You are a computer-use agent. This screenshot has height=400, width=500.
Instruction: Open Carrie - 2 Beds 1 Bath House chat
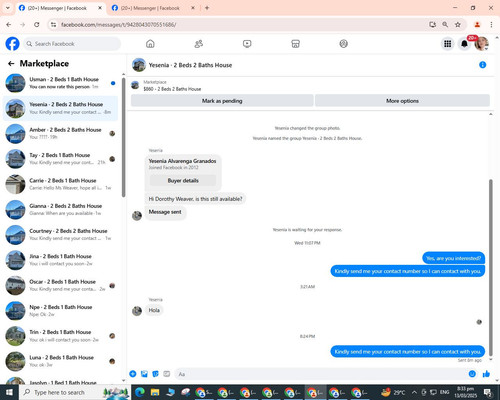point(60,184)
